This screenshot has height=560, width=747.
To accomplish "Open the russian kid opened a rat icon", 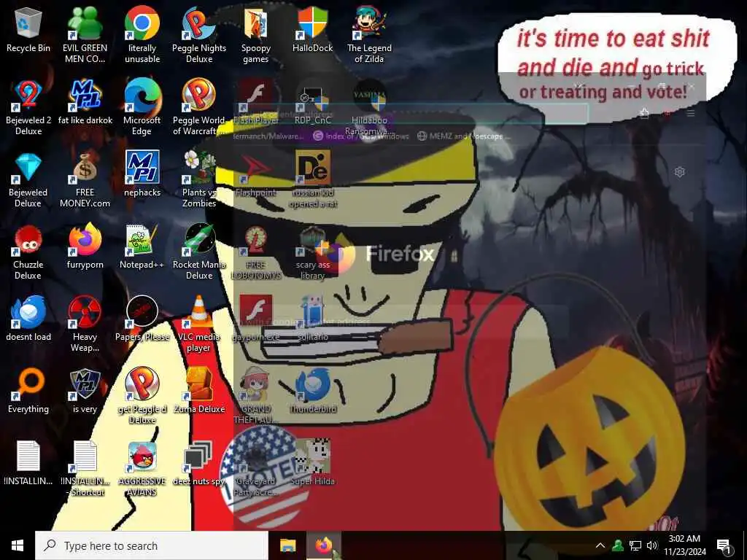I will coord(312,179).
